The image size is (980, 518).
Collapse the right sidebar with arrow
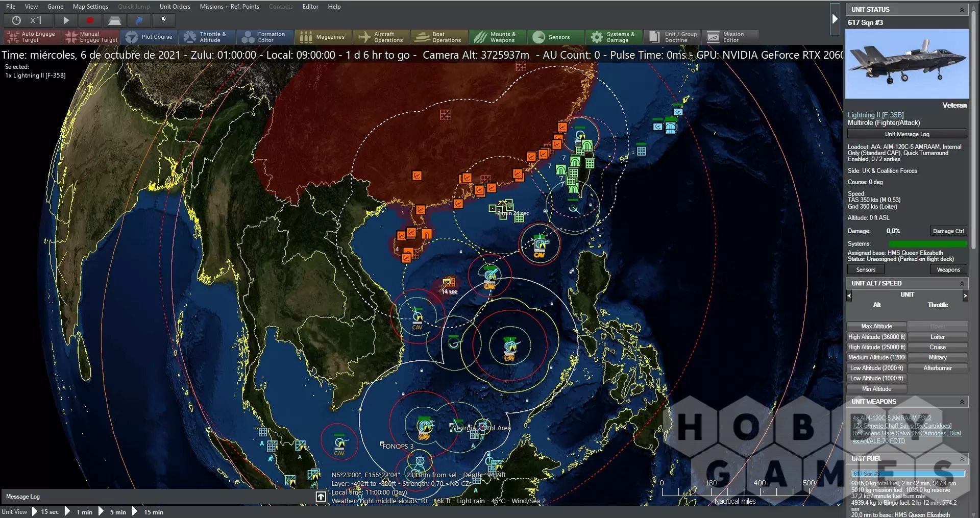(x=835, y=19)
